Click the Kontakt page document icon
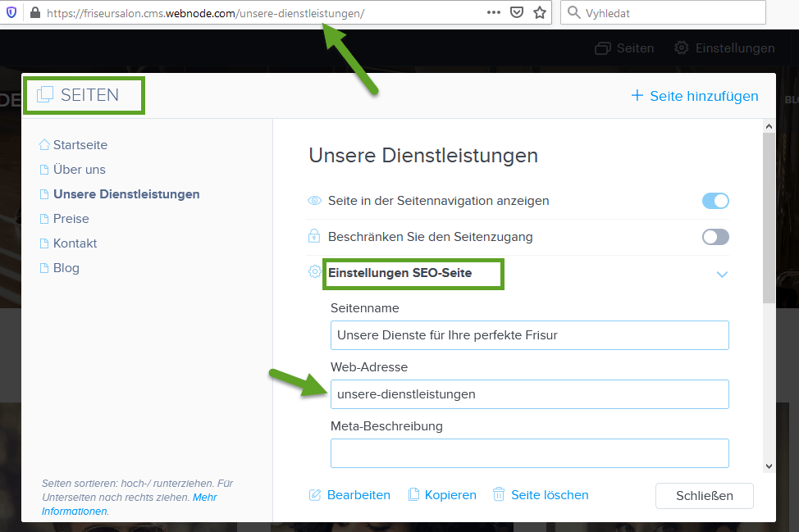 44,243
